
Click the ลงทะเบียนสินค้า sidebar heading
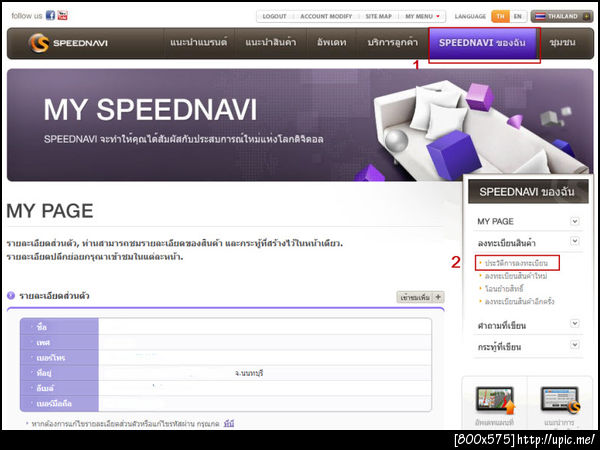[x=506, y=243]
